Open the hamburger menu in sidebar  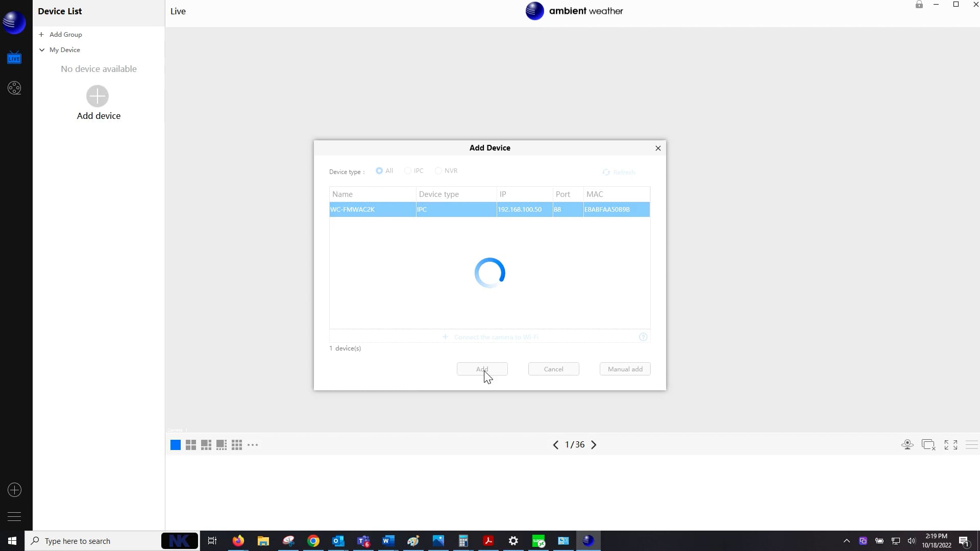pos(14,517)
